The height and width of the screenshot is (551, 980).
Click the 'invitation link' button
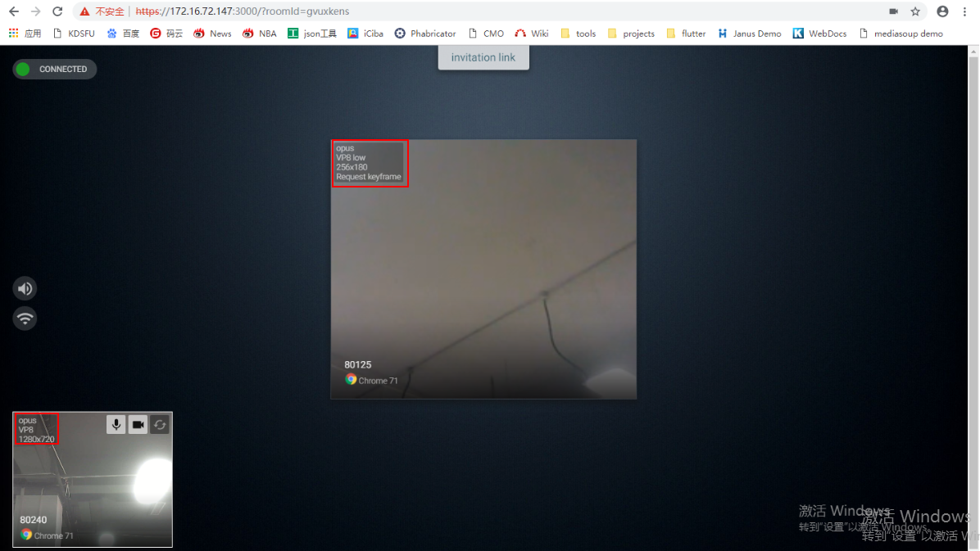[483, 57]
